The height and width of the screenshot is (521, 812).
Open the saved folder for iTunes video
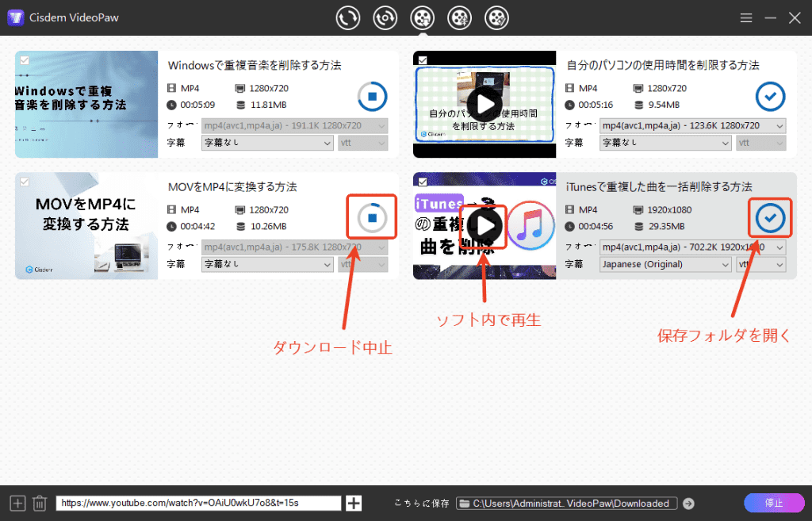pos(770,218)
